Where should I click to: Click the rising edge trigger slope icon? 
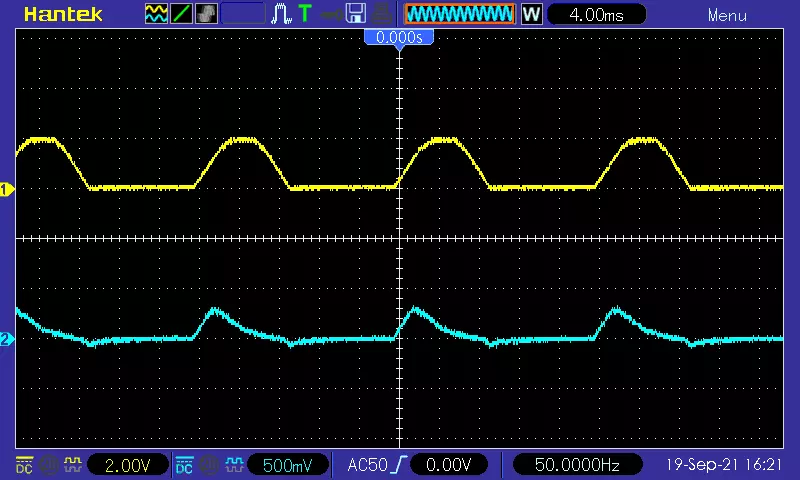(x=399, y=465)
